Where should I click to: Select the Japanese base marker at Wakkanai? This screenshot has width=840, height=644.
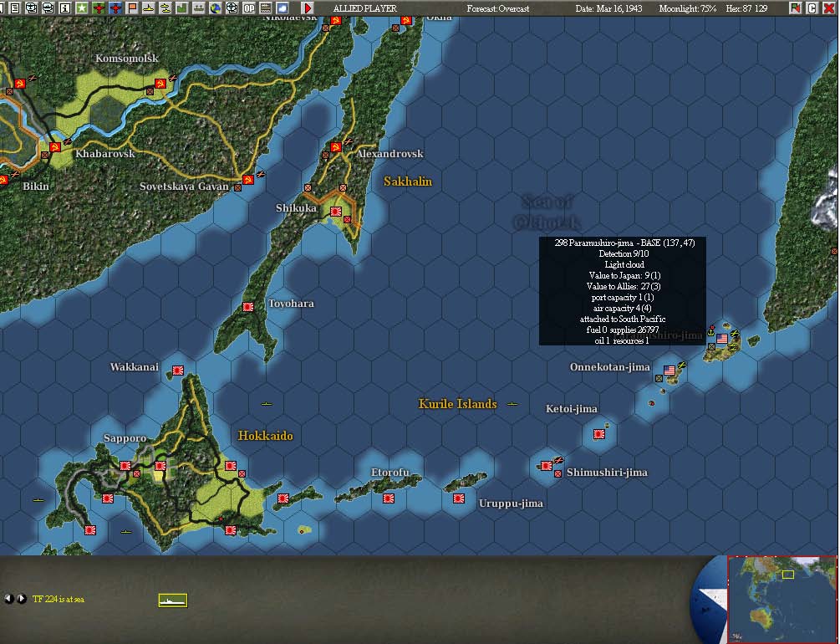tap(178, 371)
